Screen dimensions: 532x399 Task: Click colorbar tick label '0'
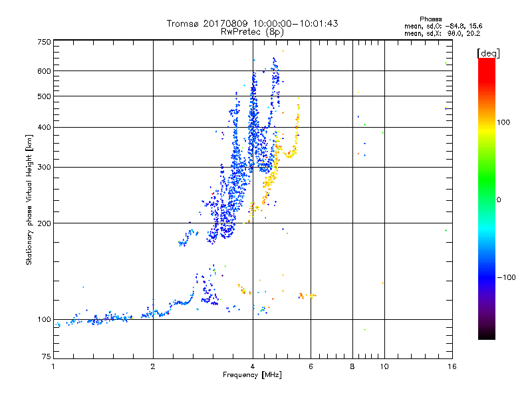499,200
